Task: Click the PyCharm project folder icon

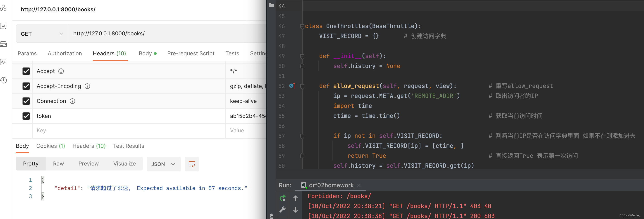Action: coord(271,5)
